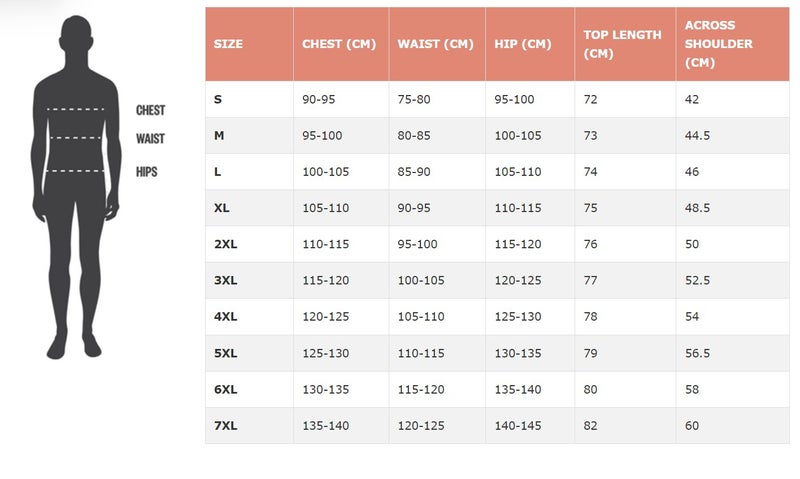Select the WAIST (CM) column header
Screen dimensions: 800x479
pos(435,44)
